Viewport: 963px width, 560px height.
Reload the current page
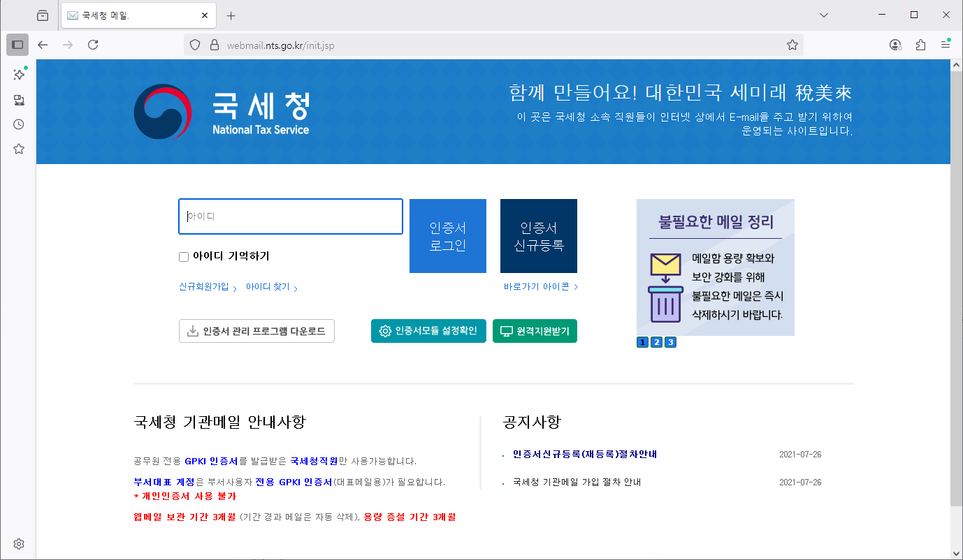coord(93,45)
